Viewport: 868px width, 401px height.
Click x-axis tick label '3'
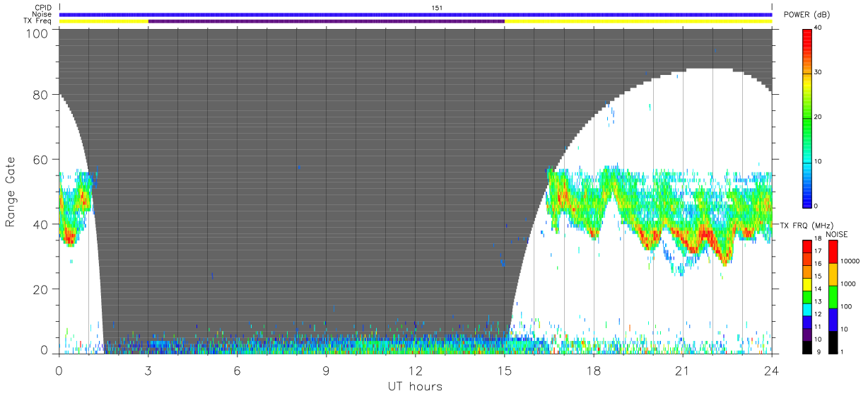click(x=148, y=370)
